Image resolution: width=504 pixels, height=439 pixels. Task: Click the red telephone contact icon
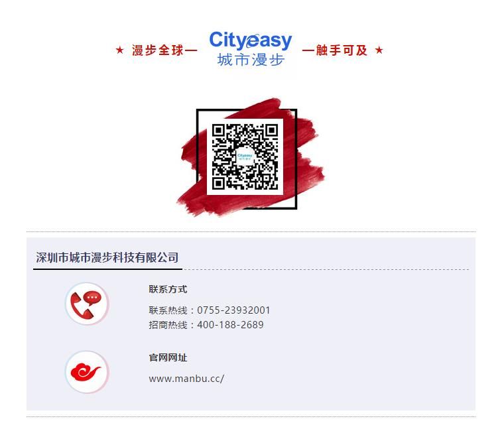point(87,304)
